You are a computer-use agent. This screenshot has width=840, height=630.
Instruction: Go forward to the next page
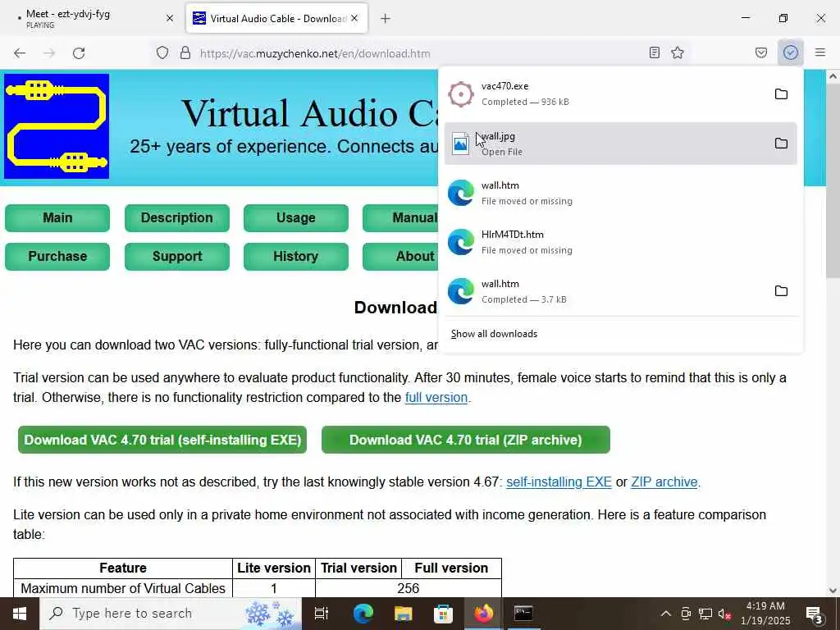click(49, 53)
